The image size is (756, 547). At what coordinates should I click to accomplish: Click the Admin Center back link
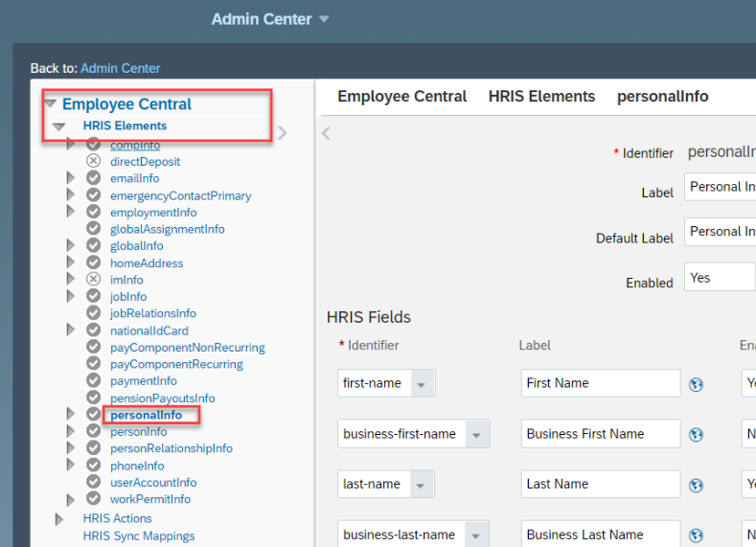click(120, 68)
